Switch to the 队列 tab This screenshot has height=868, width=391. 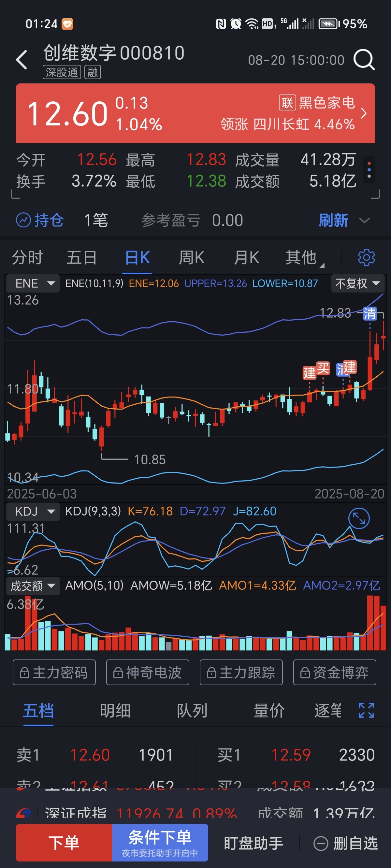click(192, 711)
